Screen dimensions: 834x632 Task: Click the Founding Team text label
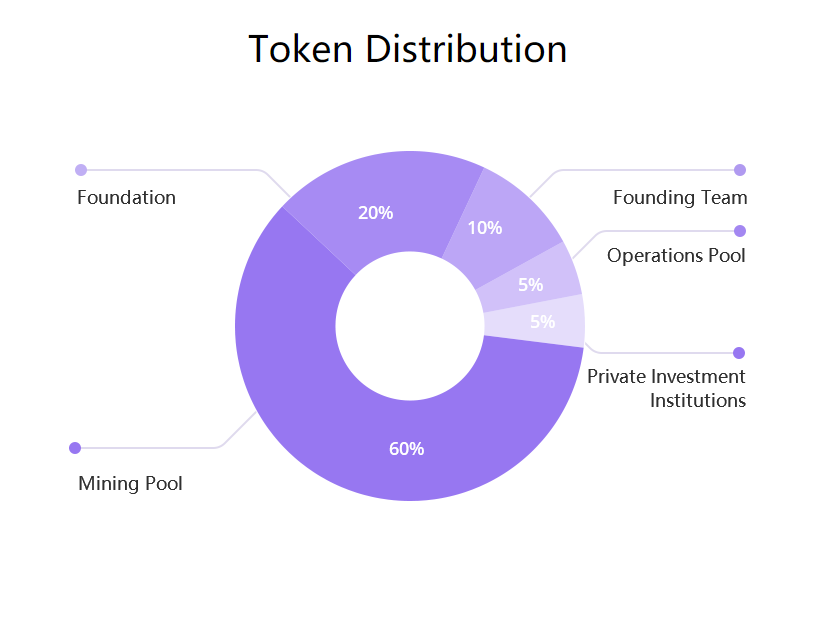(x=680, y=197)
